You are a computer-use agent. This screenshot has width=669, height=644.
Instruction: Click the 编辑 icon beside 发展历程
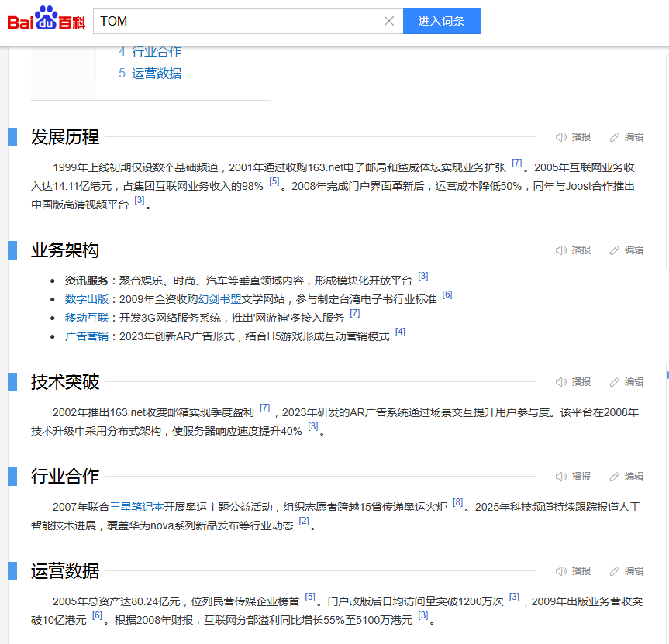(x=626, y=136)
